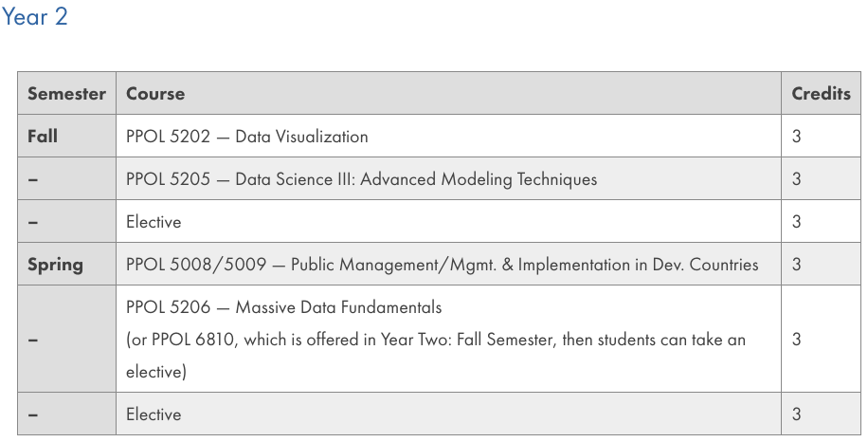This screenshot has width=868, height=442.
Task: Click PPOL 5205 Data Science III course
Action: (361, 179)
